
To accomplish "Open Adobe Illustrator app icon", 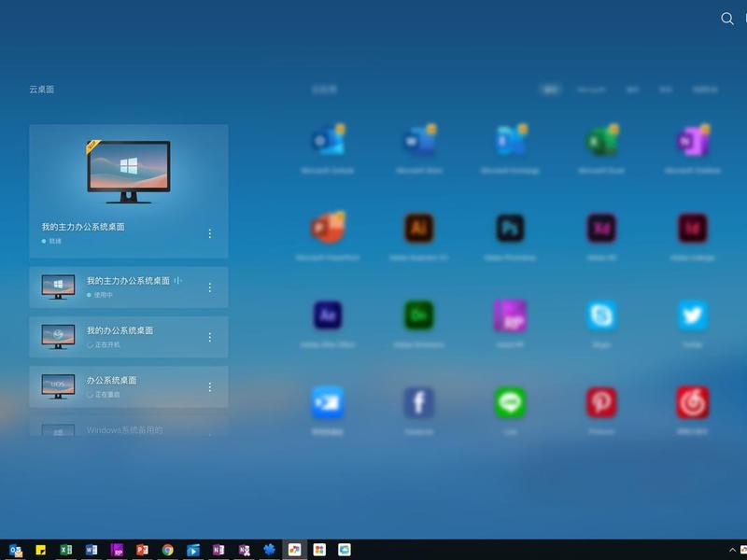I will pyautogui.click(x=419, y=228).
